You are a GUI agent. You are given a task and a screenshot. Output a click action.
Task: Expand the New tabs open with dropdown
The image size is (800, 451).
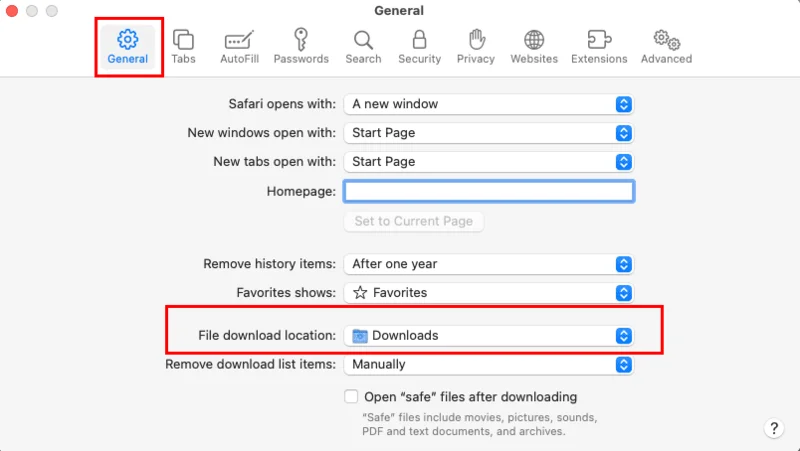pyautogui.click(x=488, y=162)
